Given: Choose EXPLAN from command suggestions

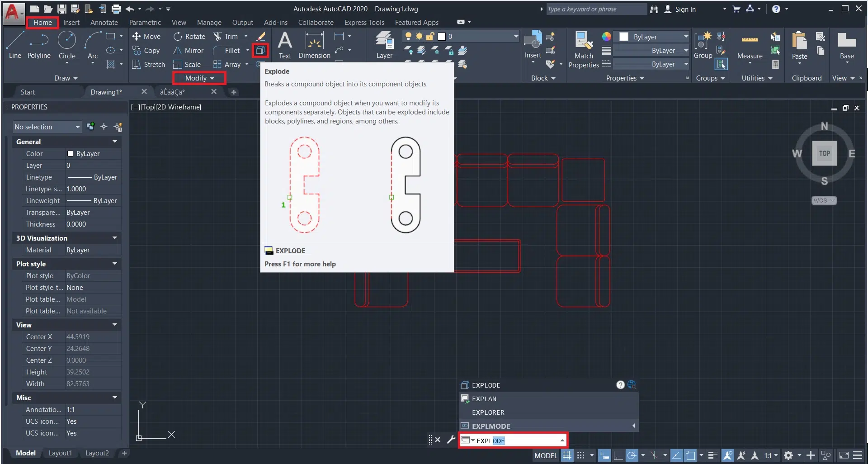Looking at the screenshot, I should 484,399.
